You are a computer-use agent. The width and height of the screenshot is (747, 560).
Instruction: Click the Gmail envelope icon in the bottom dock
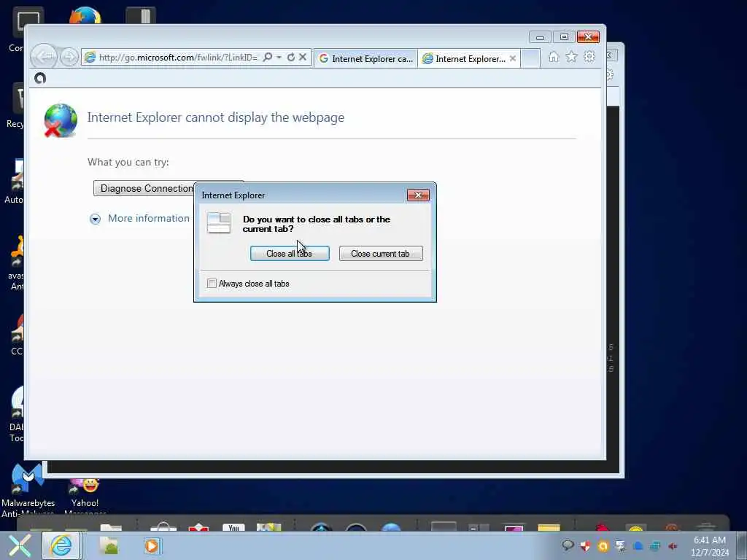pos(198,527)
